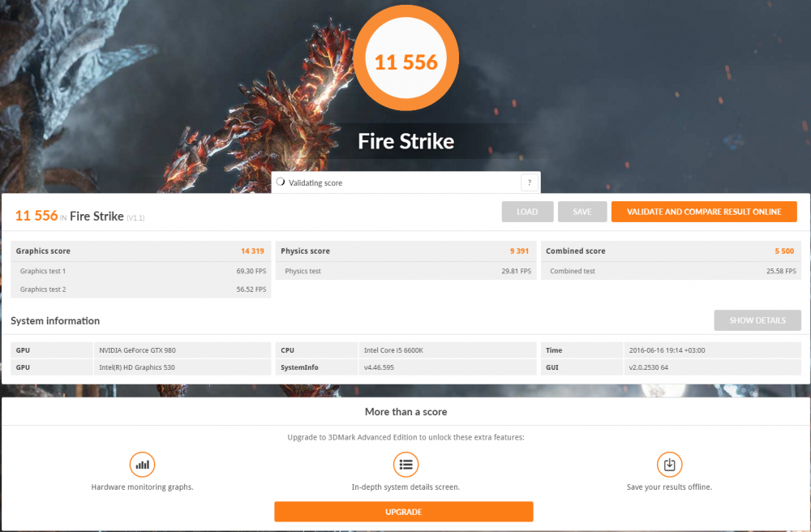Upgrade to 3DMark Advanced Edition
811x532 pixels.
[x=403, y=512]
